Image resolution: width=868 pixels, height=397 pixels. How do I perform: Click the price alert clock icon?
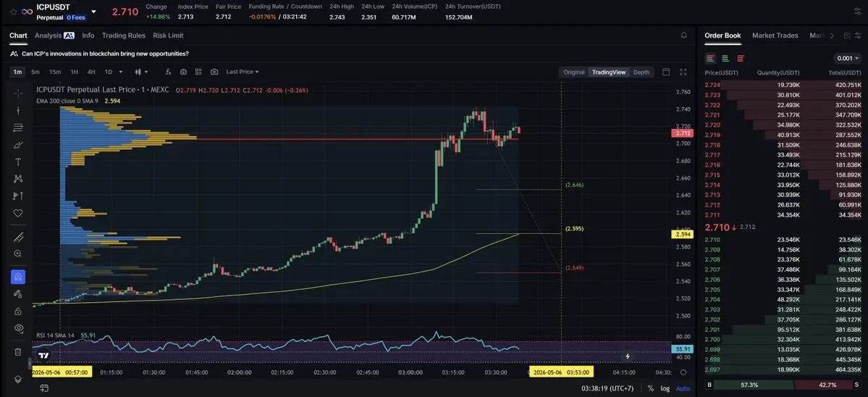coord(183,72)
